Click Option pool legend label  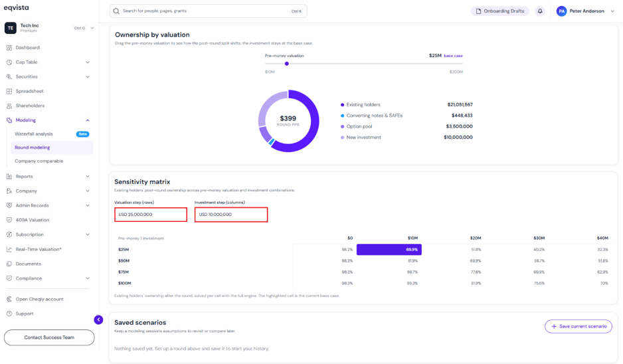tap(359, 126)
